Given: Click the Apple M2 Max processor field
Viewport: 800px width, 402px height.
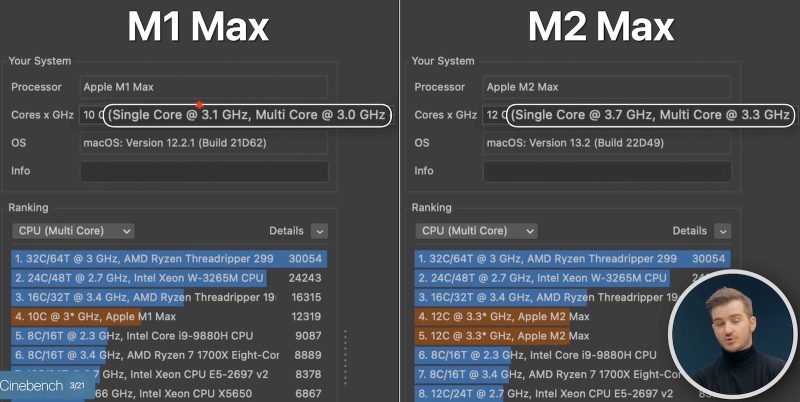Looking at the screenshot, I should click(607, 87).
